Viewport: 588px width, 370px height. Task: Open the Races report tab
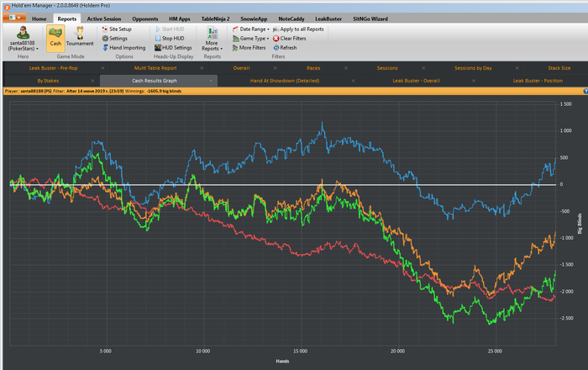(x=313, y=68)
